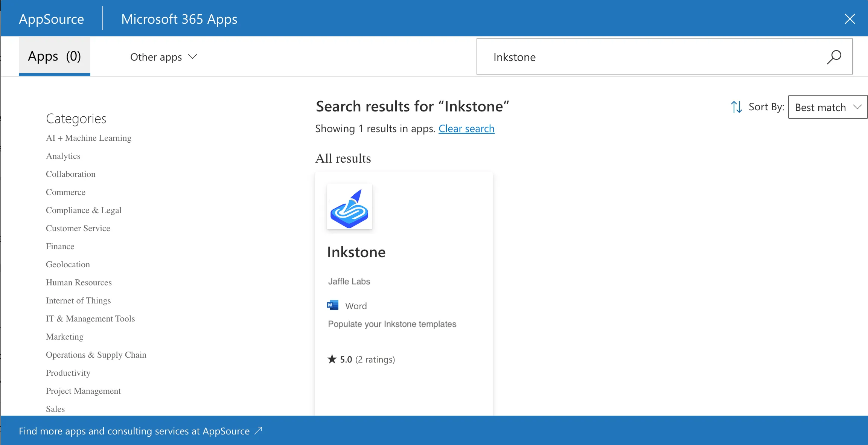Select the Commerce category
Screen dimensions: 868x445
[65, 192]
